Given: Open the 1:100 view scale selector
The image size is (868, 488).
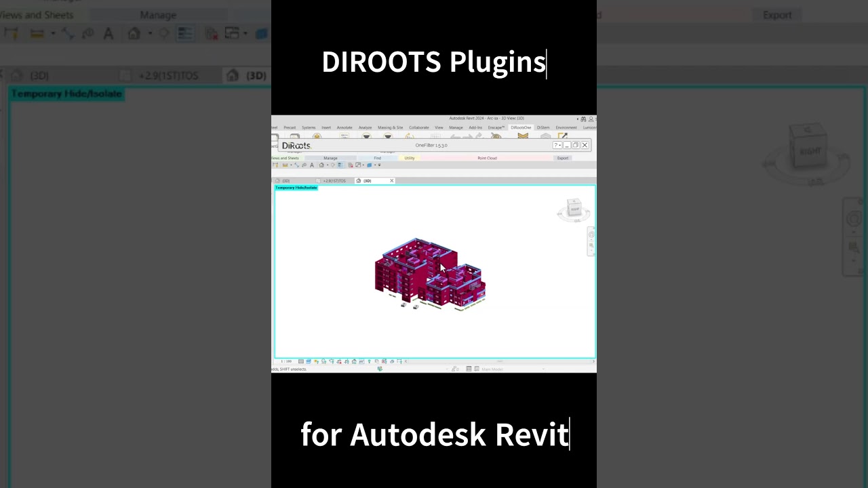Looking at the screenshot, I should click(x=286, y=361).
